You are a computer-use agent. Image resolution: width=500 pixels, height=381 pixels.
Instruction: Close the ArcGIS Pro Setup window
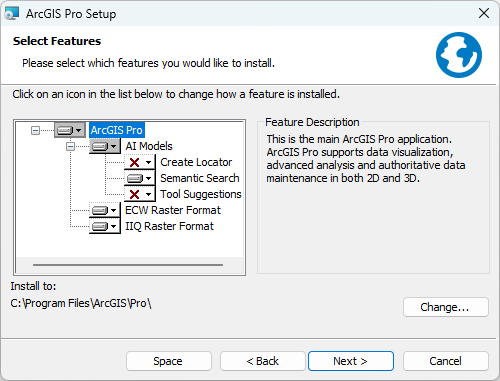click(x=484, y=13)
